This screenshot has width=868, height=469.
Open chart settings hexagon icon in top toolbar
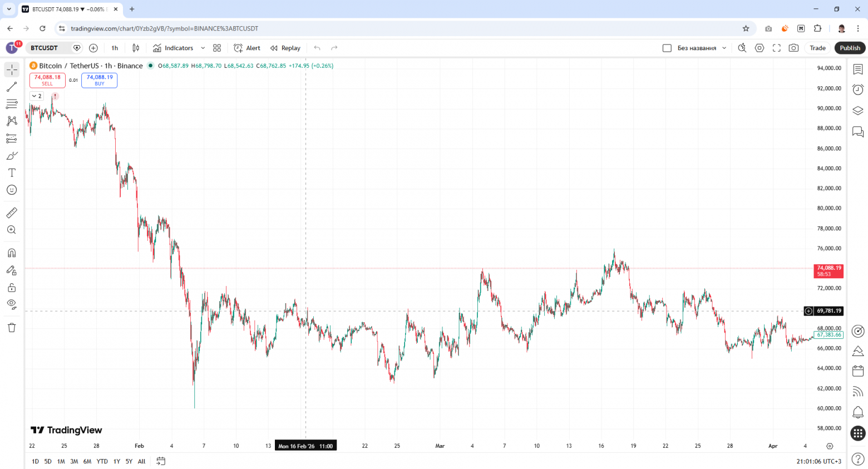coord(759,48)
